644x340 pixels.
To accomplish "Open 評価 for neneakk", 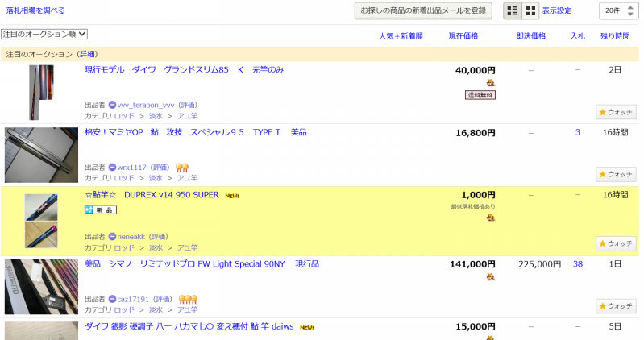I will point(160,237).
